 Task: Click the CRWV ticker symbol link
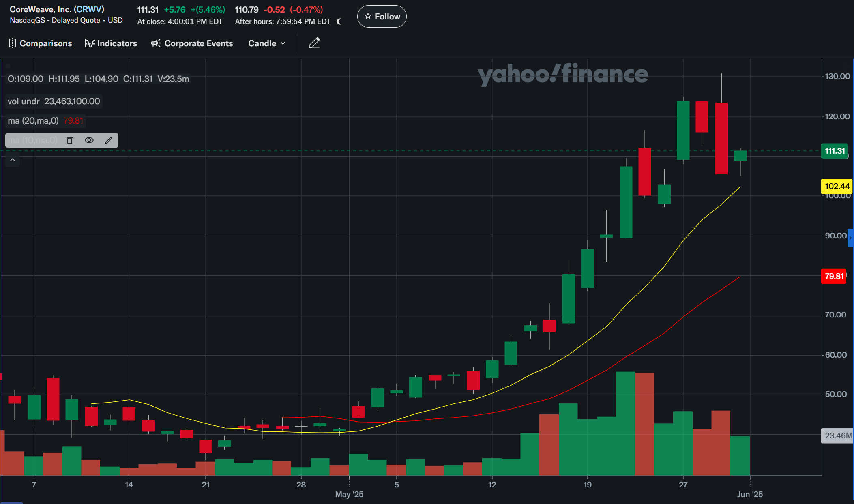click(x=89, y=9)
